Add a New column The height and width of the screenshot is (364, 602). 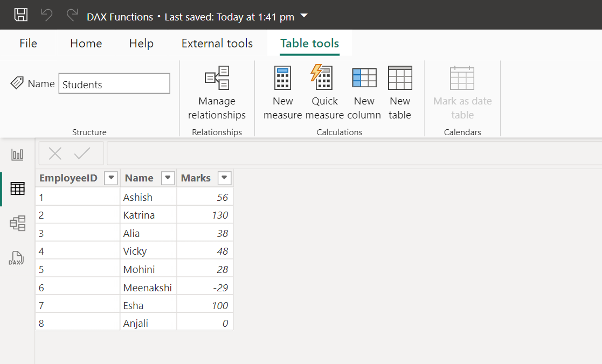(x=364, y=93)
